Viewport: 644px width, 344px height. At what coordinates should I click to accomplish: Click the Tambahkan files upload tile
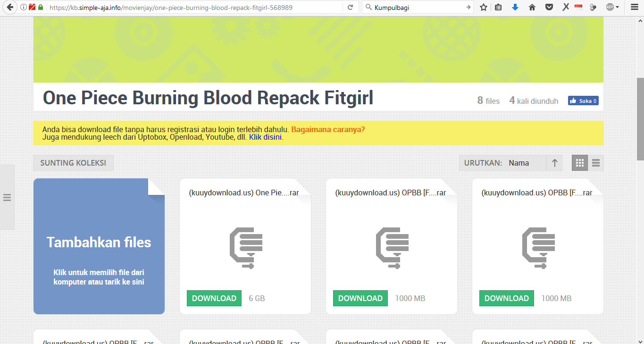pyautogui.click(x=99, y=246)
